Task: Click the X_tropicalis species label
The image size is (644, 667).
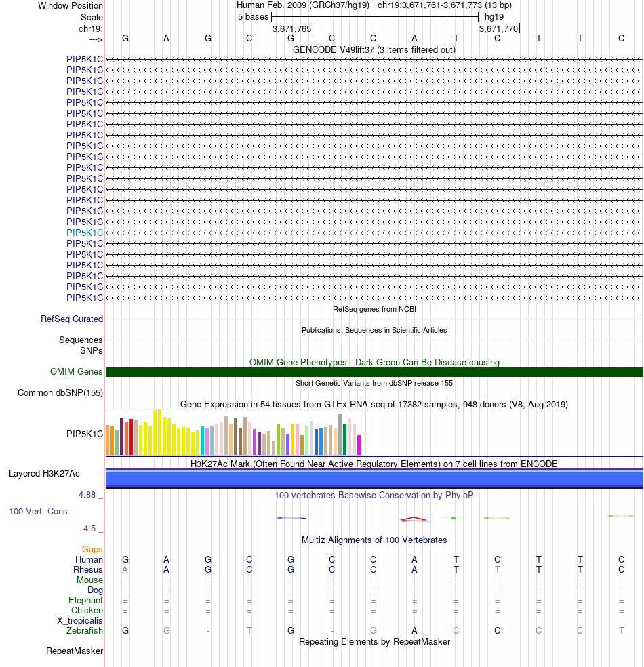Action: click(x=80, y=621)
